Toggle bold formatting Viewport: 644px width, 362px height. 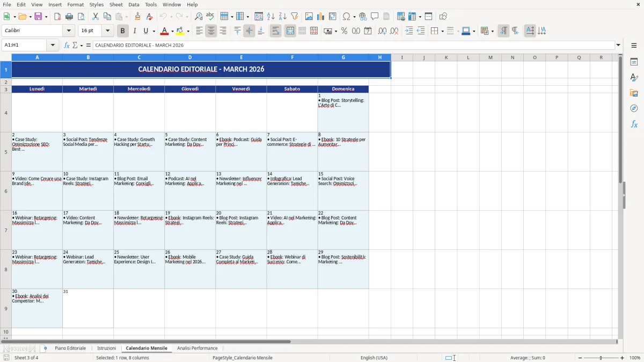click(x=122, y=31)
